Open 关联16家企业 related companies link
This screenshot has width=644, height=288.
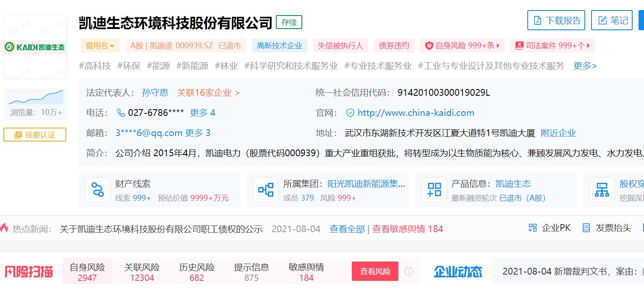(x=208, y=92)
